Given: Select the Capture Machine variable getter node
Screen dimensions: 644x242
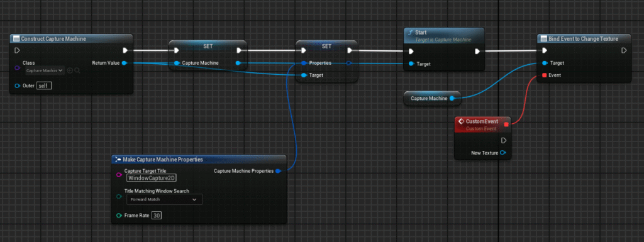Looking at the screenshot, I should (431, 99).
